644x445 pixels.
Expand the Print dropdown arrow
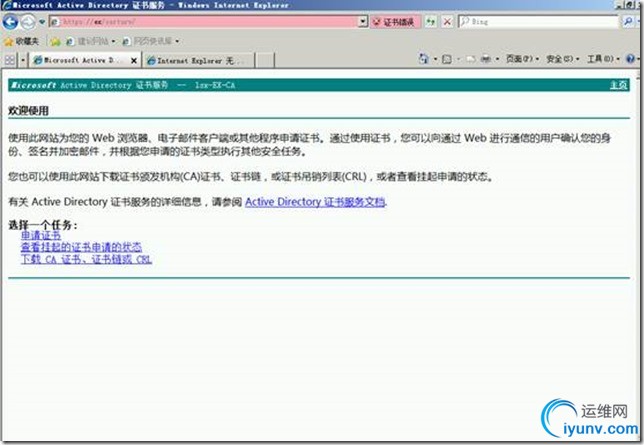(x=497, y=60)
